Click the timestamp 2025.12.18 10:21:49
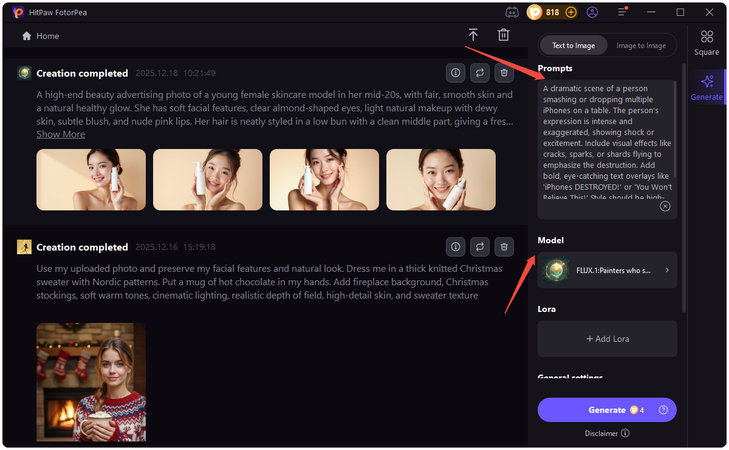The height and width of the screenshot is (450, 729). pos(175,73)
